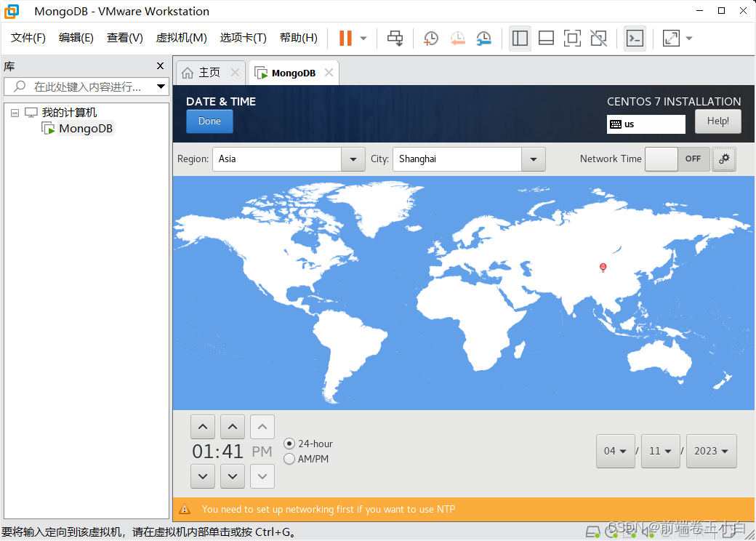Select 我的计算机 in the library tree
This screenshot has width=756, height=541.
click(x=69, y=113)
